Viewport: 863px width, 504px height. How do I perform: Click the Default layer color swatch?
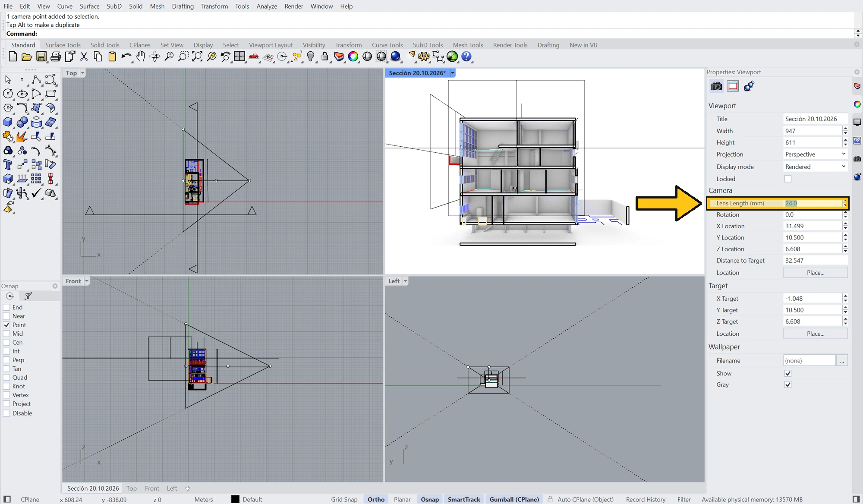(235, 499)
